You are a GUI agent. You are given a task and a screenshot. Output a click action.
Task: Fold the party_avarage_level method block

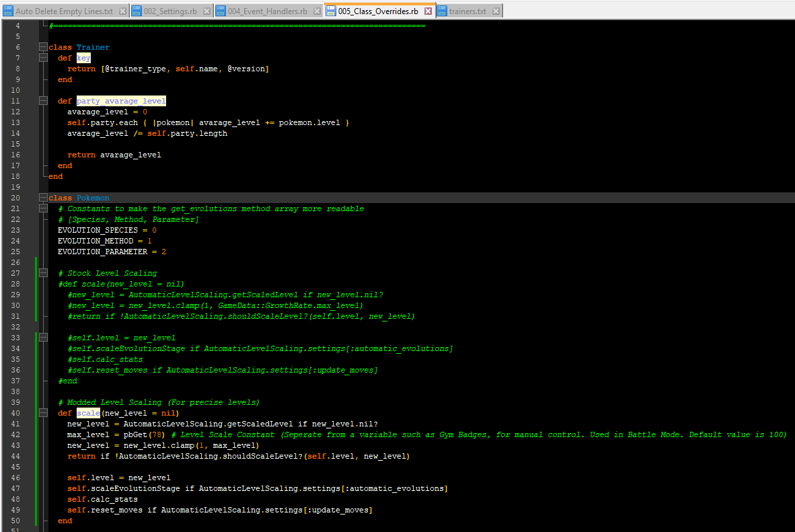pos(44,101)
